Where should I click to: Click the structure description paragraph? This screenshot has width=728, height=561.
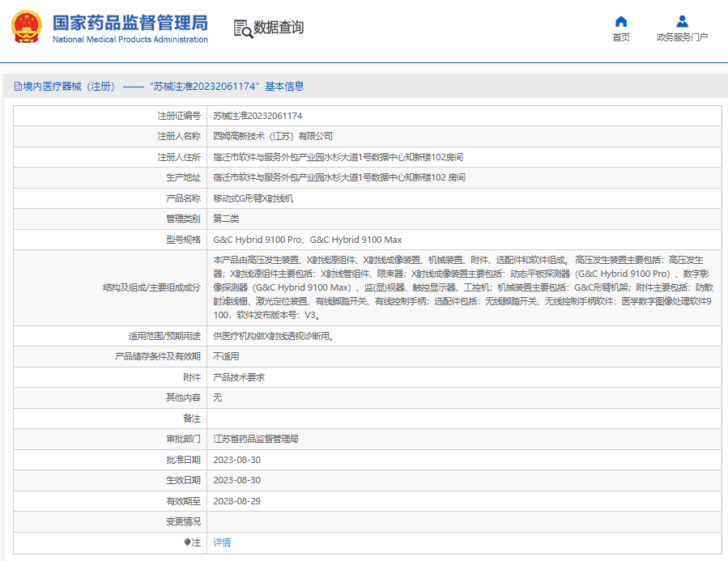[x=463, y=287]
